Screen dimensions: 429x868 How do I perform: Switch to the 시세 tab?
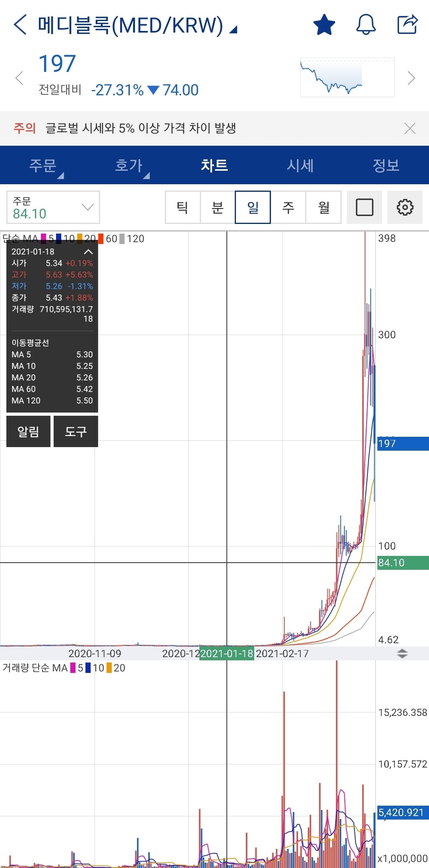click(x=300, y=165)
